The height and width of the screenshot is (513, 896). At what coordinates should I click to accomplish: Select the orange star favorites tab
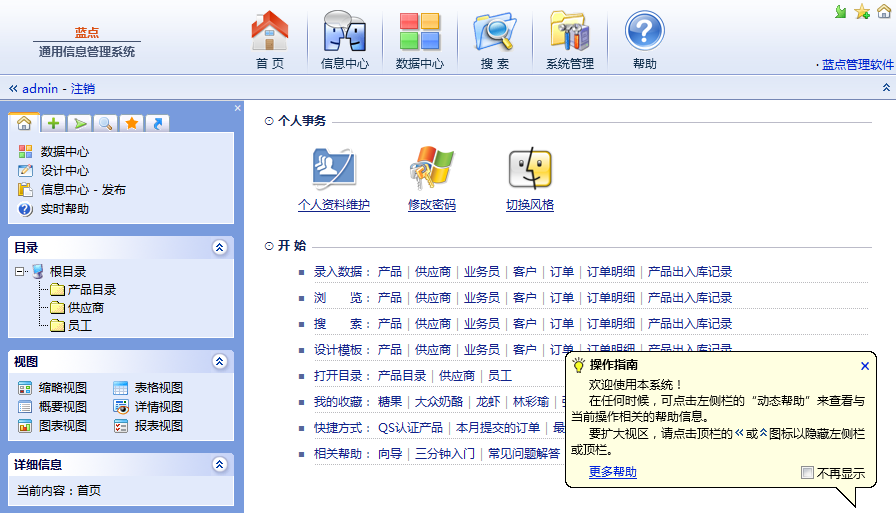pyautogui.click(x=131, y=123)
